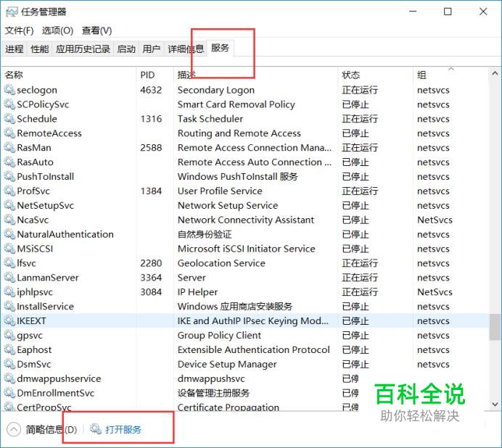This screenshot has height=448, width=502.
Task: Select the Device Setup Manager description
Action: [227, 364]
